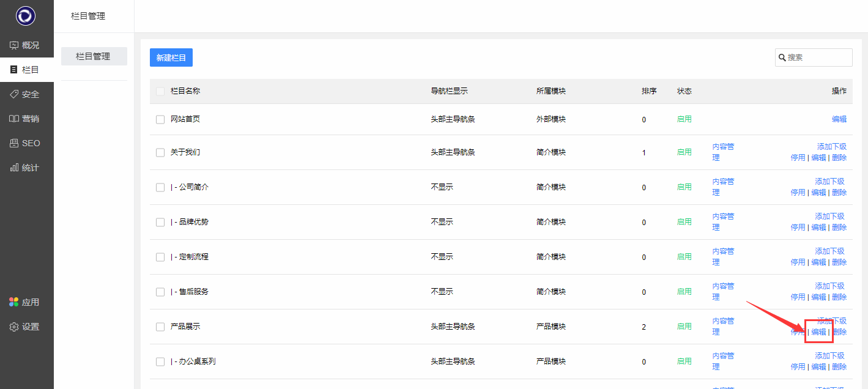Go to the 营销 marketing book icon
This screenshot has height=389, width=868.
coord(14,119)
